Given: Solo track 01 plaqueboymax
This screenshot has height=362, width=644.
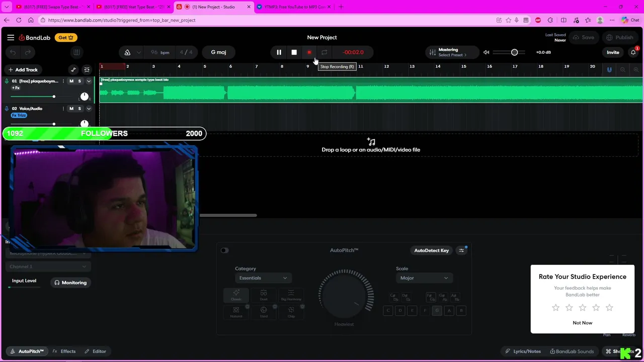Looking at the screenshot, I should [x=79, y=81].
